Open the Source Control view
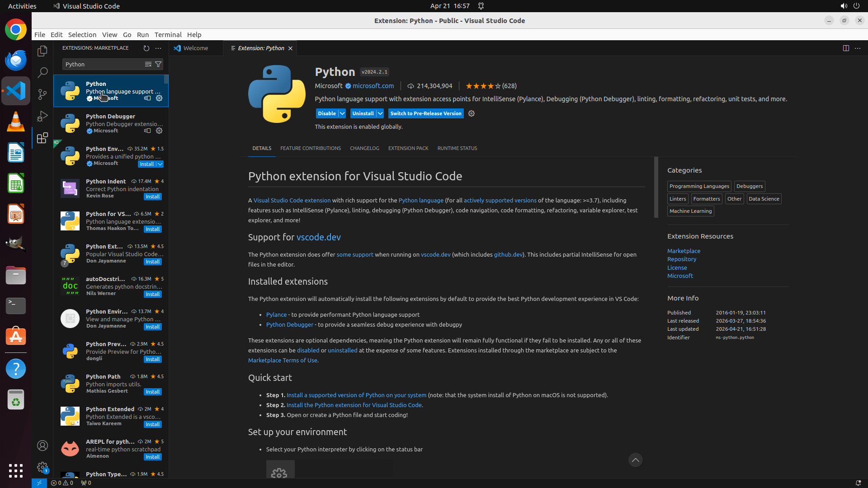Image resolution: width=868 pixels, height=488 pixels. [42, 94]
